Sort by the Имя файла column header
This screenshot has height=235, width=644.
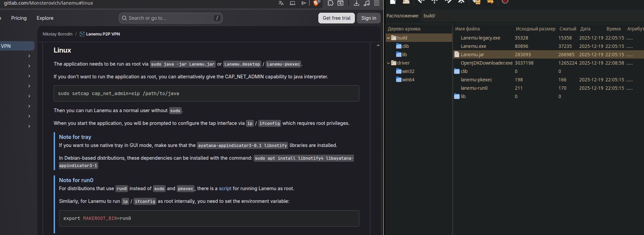pyautogui.click(x=467, y=29)
